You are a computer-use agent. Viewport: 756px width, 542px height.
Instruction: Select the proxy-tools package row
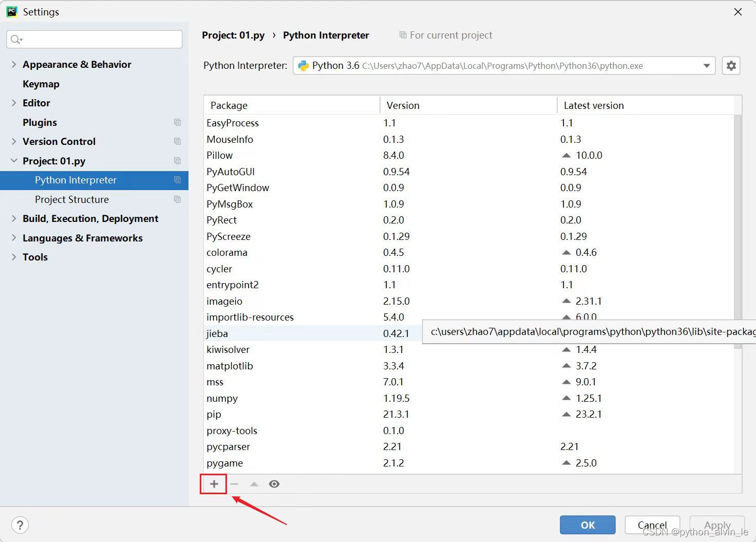[x=469, y=431]
